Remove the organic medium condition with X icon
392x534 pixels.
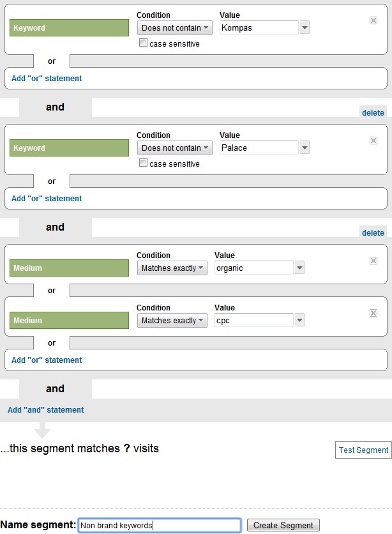[373, 261]
